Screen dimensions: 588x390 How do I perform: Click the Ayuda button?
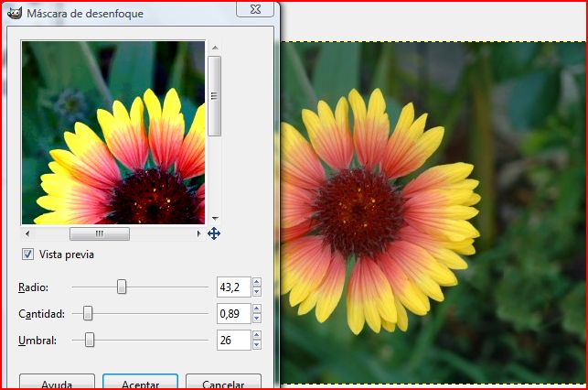(57, 382)
